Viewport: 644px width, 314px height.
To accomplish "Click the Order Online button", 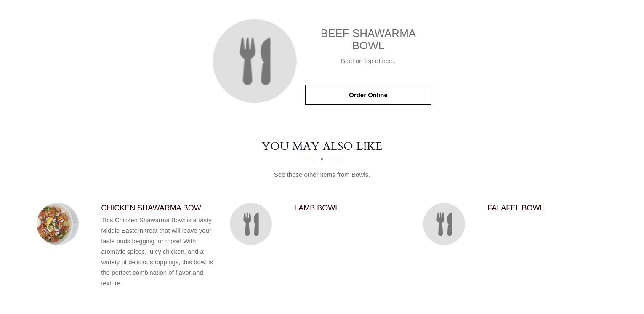I will coord(368,95).
